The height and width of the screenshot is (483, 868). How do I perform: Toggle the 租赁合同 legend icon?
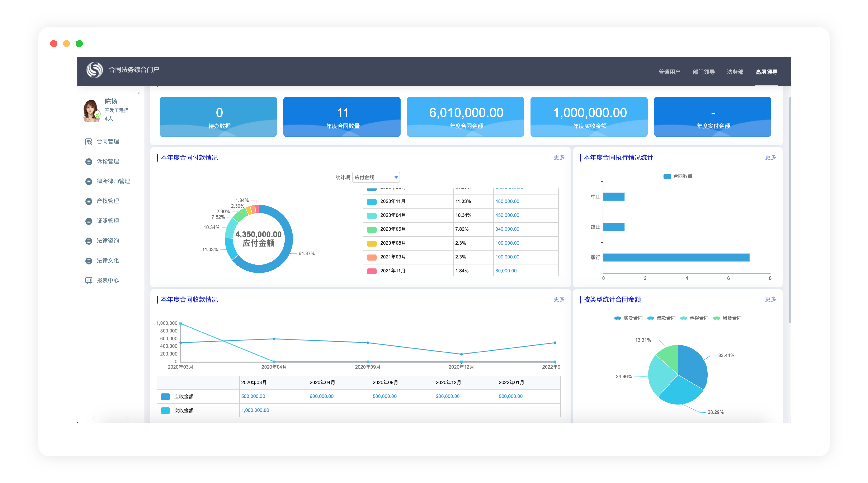[716, 318]
